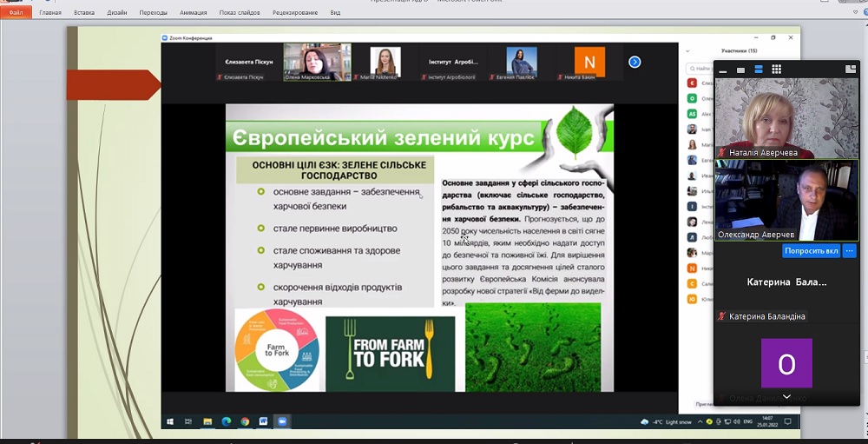Select the Показ слайдов ribbon tab
This screenshot has width=868, height=444.
point(240,13)
